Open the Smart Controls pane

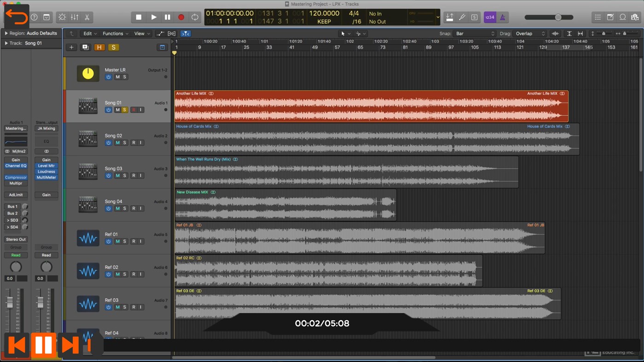coord(62,17)
